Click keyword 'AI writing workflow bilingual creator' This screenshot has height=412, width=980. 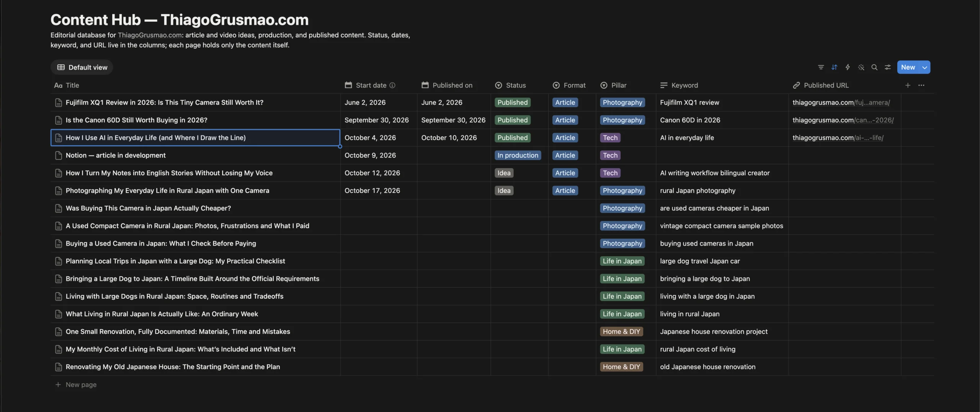coord(715,173)
